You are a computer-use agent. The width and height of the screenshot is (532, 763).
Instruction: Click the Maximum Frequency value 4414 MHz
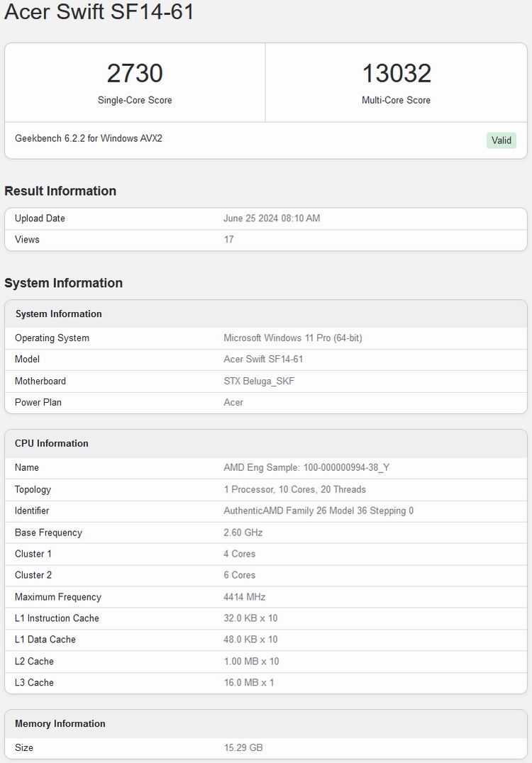(245, 597)
